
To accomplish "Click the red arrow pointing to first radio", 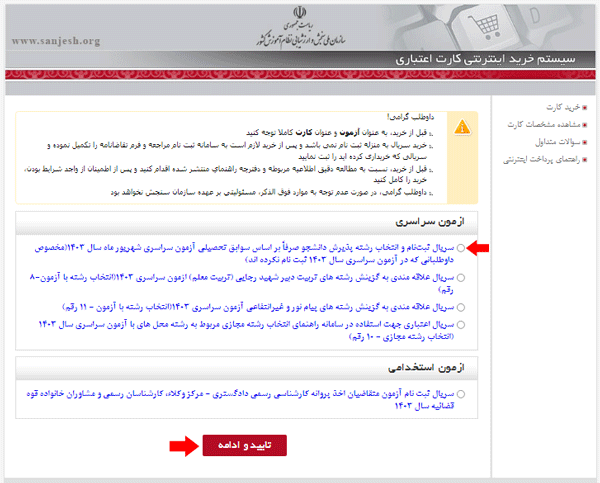I will (478, 248).
